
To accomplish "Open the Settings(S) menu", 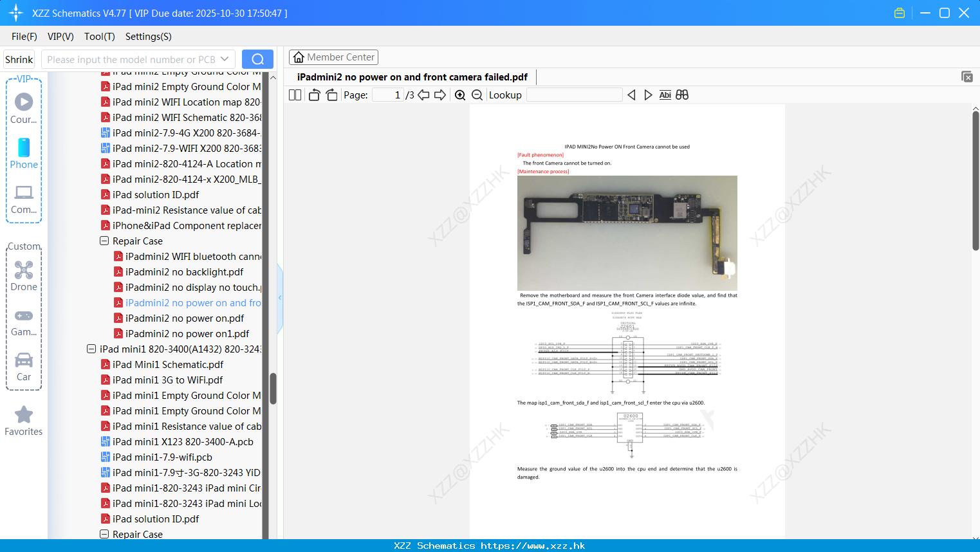I will point(149,37).
